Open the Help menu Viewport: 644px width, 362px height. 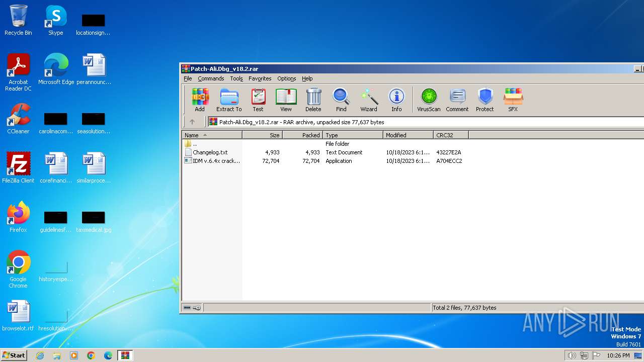pyautogui.click(x=307, y=78)
